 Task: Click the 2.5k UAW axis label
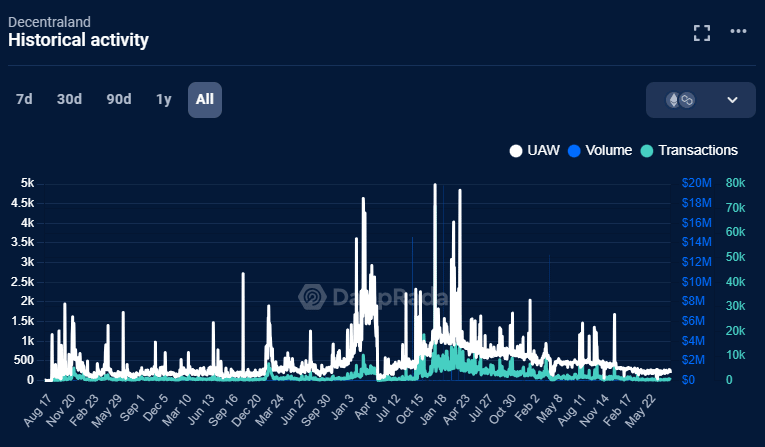tap(23, 282)
